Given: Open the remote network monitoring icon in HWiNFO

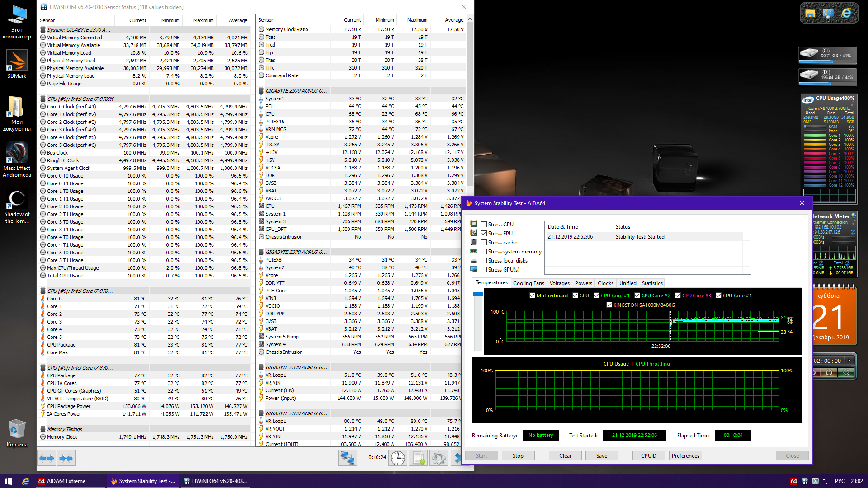Looking at the screenshot, I should coord(347,458).
